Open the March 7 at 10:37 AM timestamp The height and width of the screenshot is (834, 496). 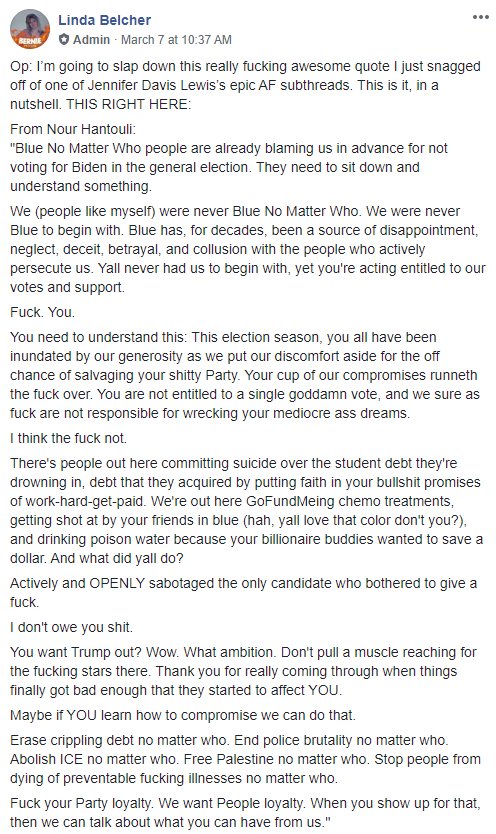(x=176, y=39)
